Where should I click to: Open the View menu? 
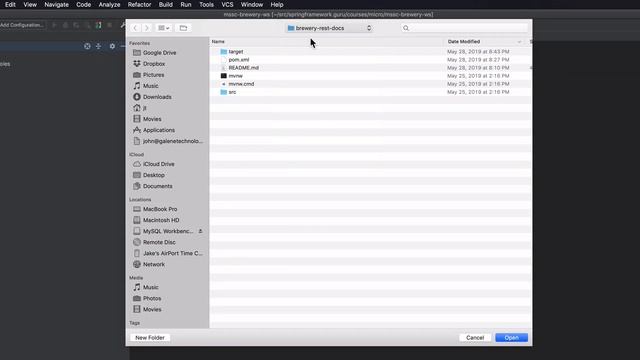tap(30, 4)
